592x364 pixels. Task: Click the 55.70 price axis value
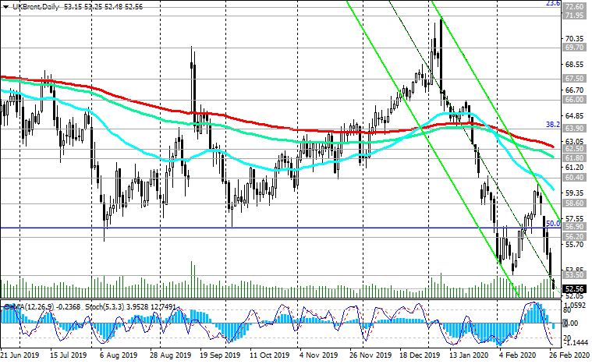[575, 245]
